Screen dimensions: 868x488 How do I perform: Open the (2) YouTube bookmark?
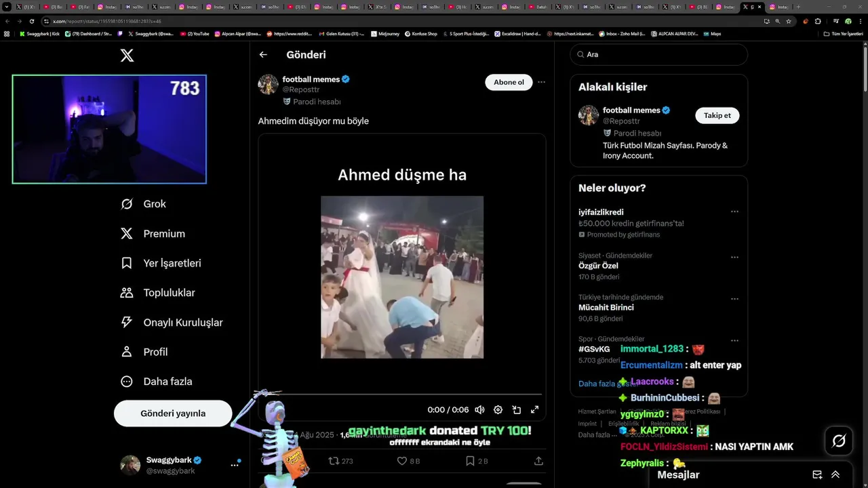195,33
